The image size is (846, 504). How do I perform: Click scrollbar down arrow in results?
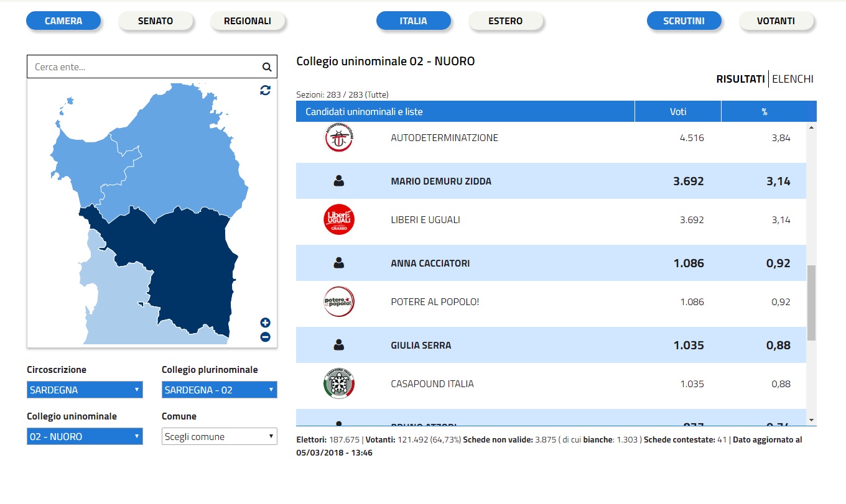coord(811,420)
